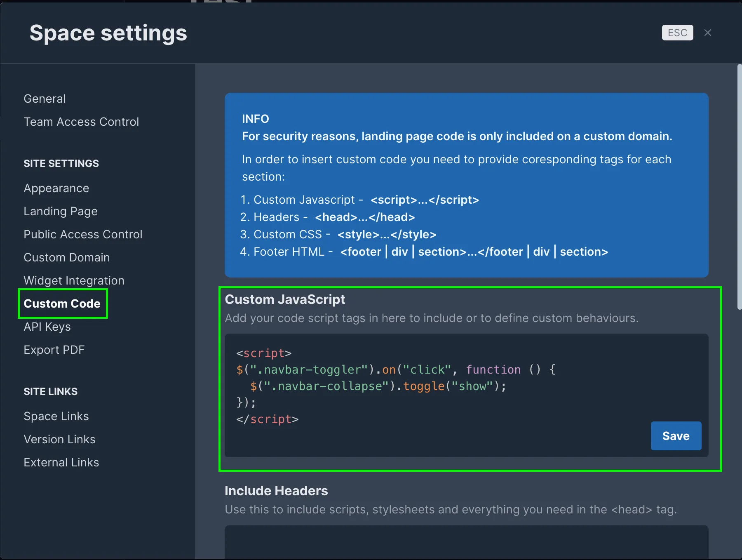This screenshot has height=560, width=742.
Task: Open Widget Integration settings
Action: pos(74,280)
